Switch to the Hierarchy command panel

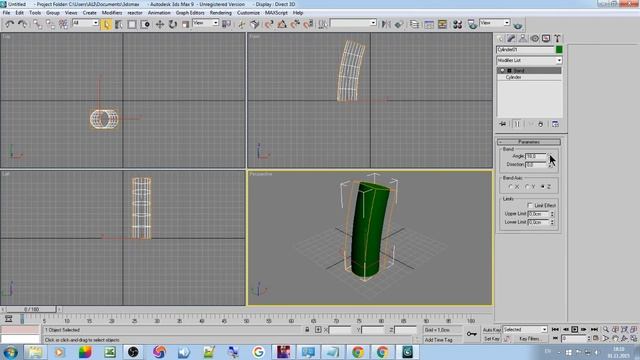pyautogui.click(x=523, y=38)
